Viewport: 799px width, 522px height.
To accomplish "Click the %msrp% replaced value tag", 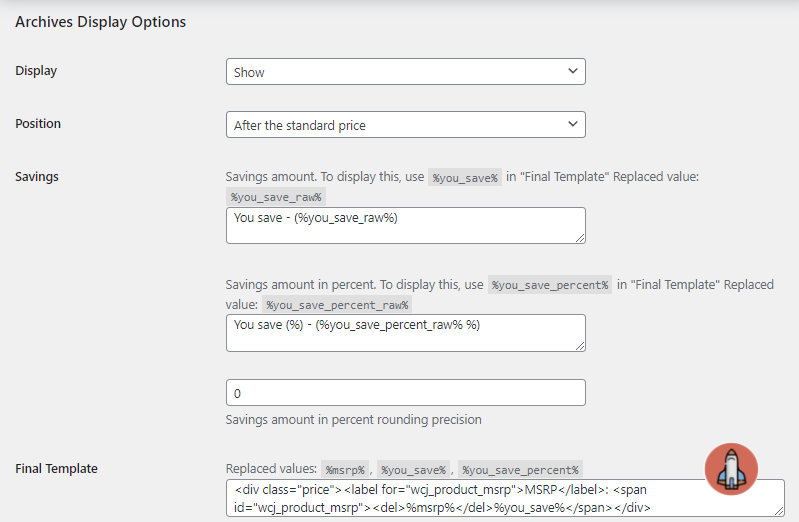I will [x=346, y=469].
